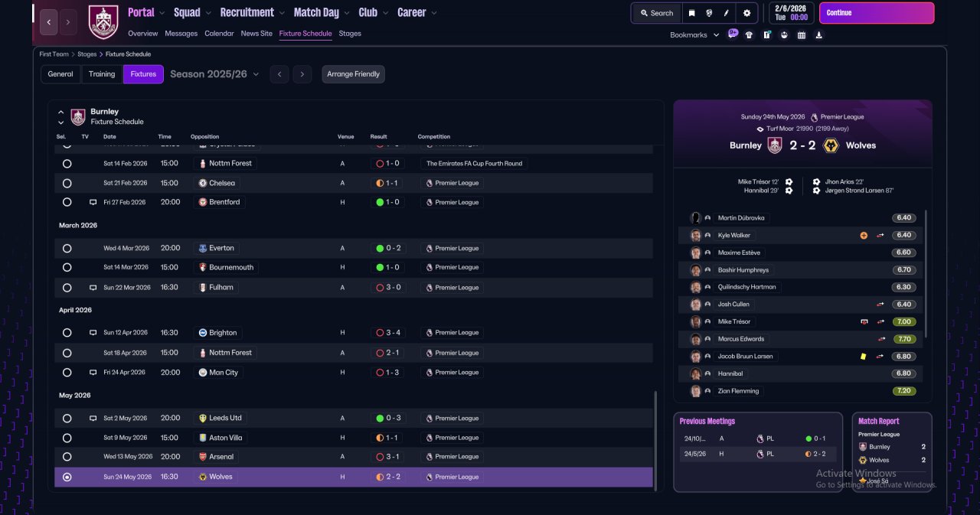Click the download icon in bookmarks bar
Screen dimensions: 980x515
click(x=819, y=34)
